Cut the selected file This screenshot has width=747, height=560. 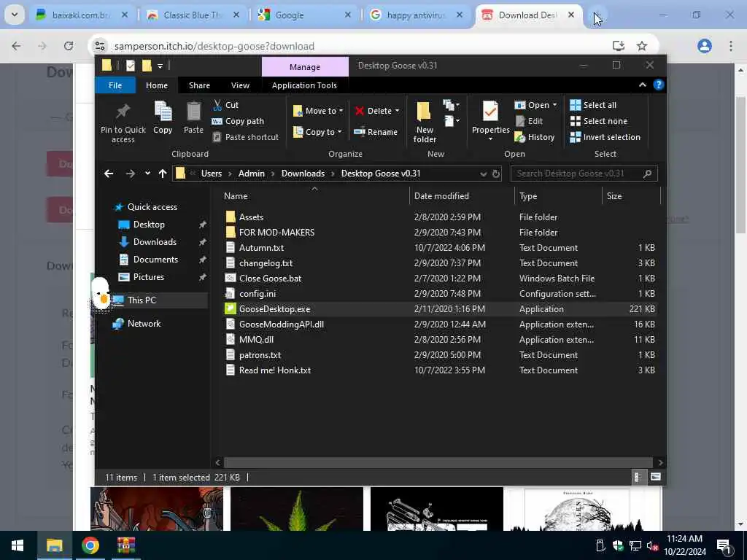pos(226,105)
